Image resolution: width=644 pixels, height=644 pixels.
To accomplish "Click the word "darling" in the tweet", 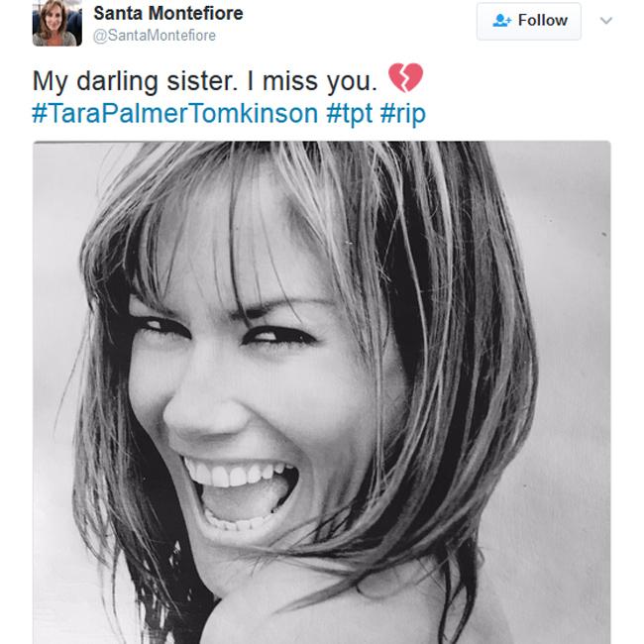I will tap(121, 80).
